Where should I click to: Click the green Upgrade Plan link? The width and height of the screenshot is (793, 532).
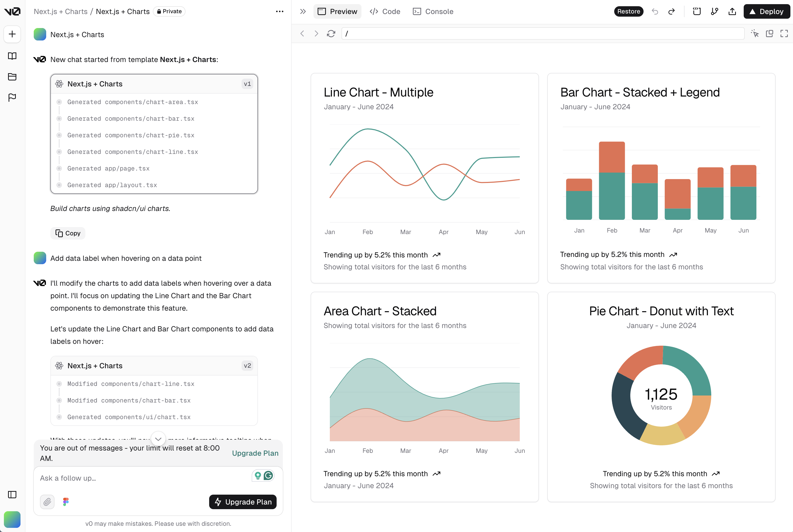[255, 453]
